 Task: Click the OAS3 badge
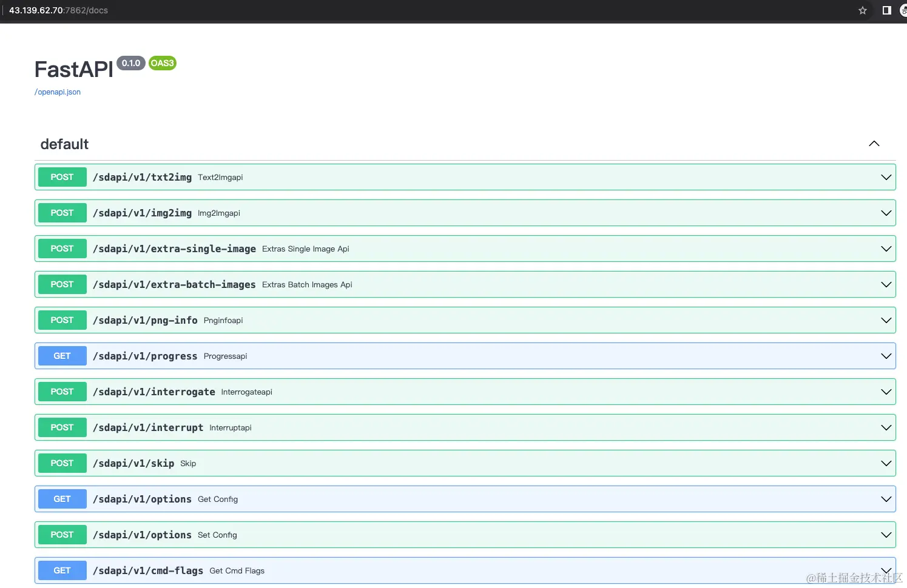(x=162, y=63)
